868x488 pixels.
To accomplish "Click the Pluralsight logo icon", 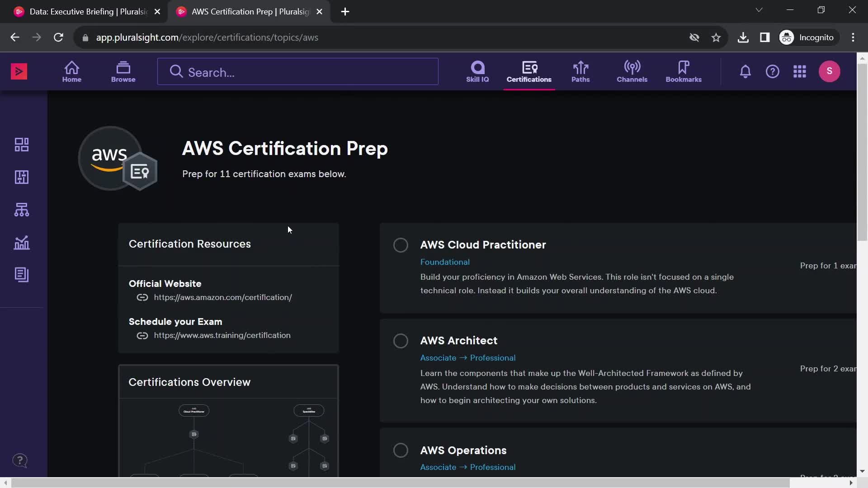I will pyautogui.click(x=19, y=71).
